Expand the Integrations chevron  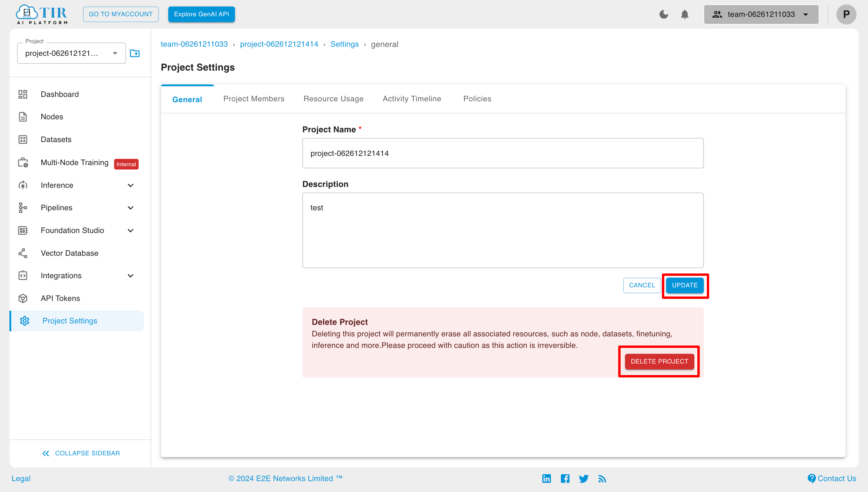click(x=131, y=276)
